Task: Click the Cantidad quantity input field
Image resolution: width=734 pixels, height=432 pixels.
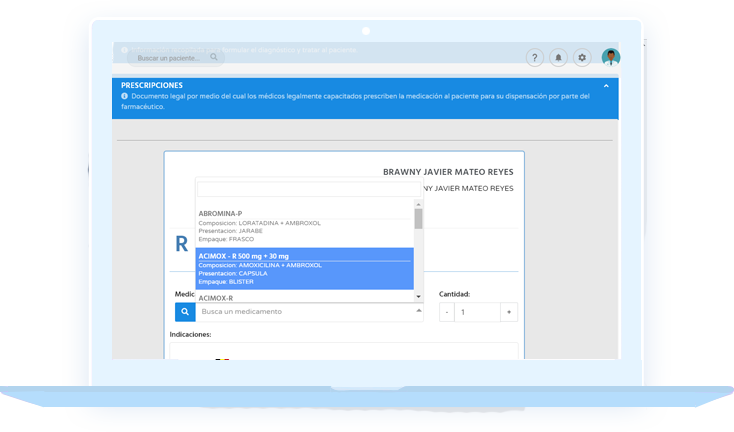Action: (477, 312)
